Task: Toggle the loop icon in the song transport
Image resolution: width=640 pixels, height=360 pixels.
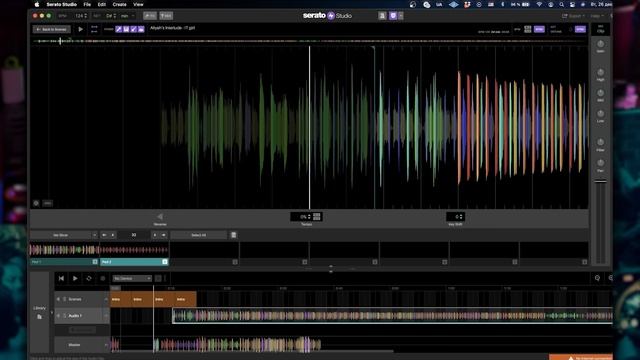Action: pyautogui.click(x=89, y=278)
